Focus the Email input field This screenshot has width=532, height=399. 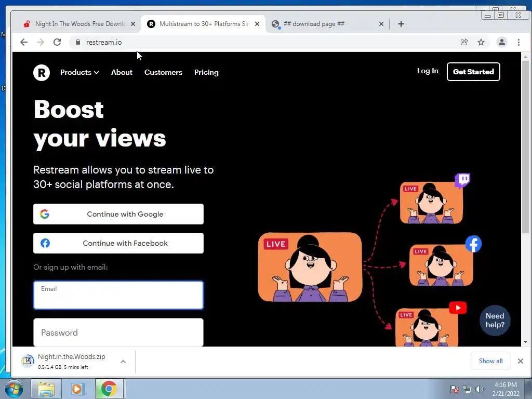coord(118,295)
